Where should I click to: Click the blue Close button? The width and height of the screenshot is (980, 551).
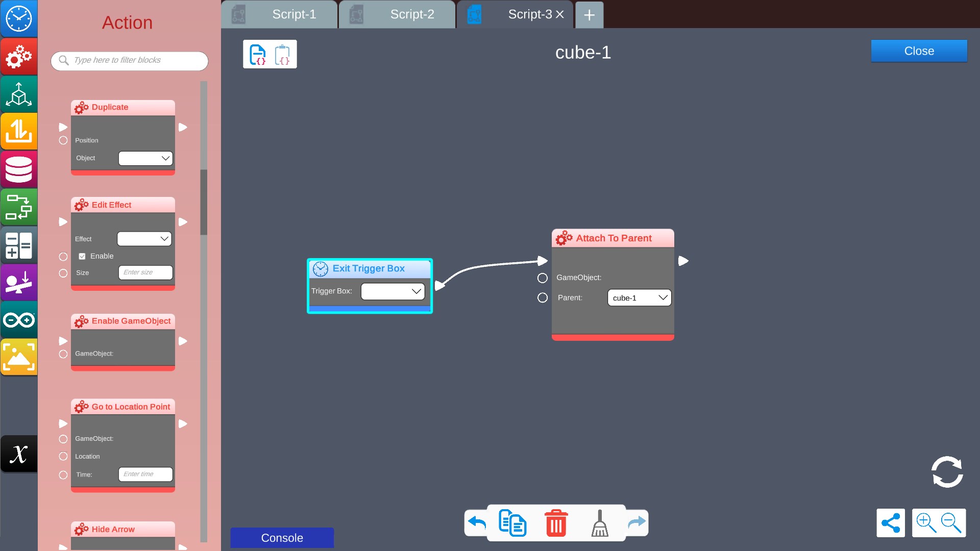point(919,51)
